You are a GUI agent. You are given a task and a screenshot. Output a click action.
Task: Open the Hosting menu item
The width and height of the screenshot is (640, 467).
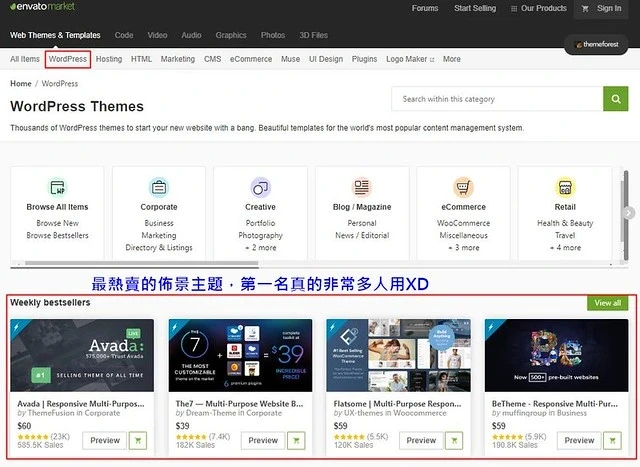[x=109, y=59]
